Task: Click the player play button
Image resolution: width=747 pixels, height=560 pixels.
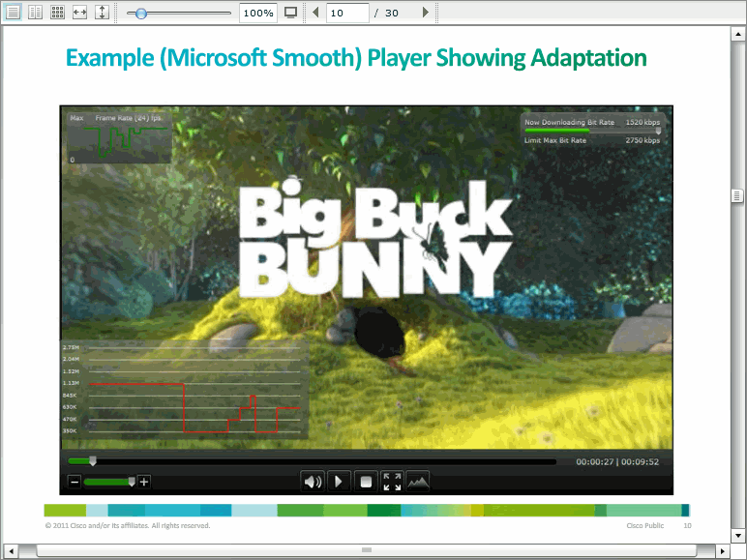Action: coord(339,482)
